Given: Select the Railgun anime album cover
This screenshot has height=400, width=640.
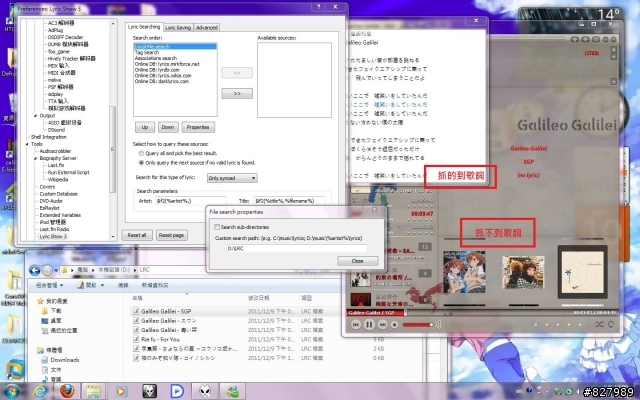Looking at the screenshot, I should click(x=464, y=272).
